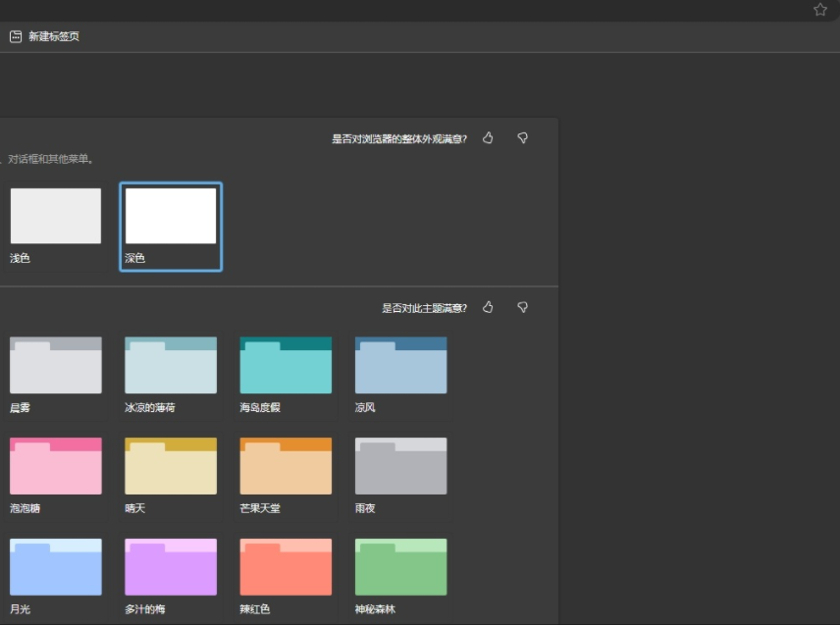The height and width of the screenshot is (625, 840).
Task: Choose the 多汁的梅 purple theme
Action: tap(171, 577)
